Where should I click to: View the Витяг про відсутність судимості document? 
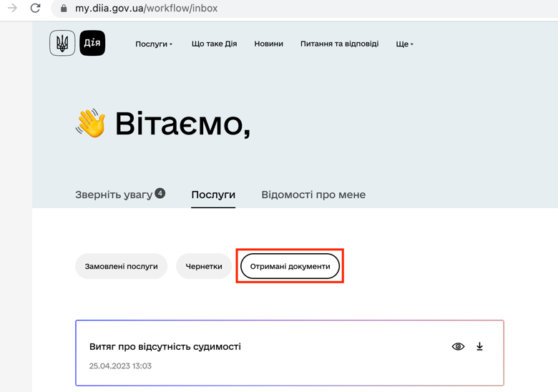[x=458, y=346]
